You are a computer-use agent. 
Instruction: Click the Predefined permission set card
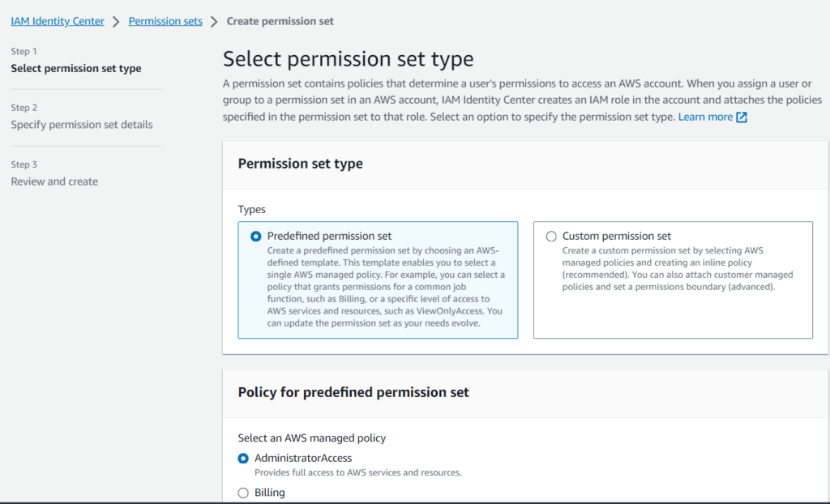point(378,280)
